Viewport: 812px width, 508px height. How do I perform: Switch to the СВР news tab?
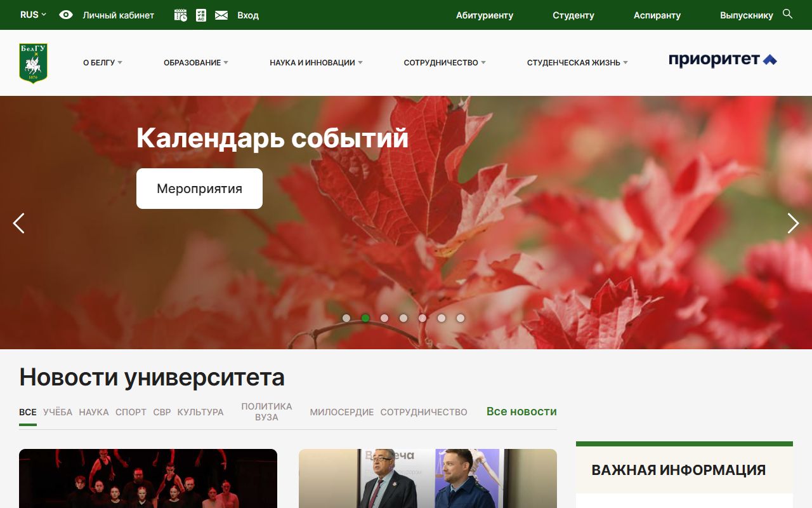point(162,412)
